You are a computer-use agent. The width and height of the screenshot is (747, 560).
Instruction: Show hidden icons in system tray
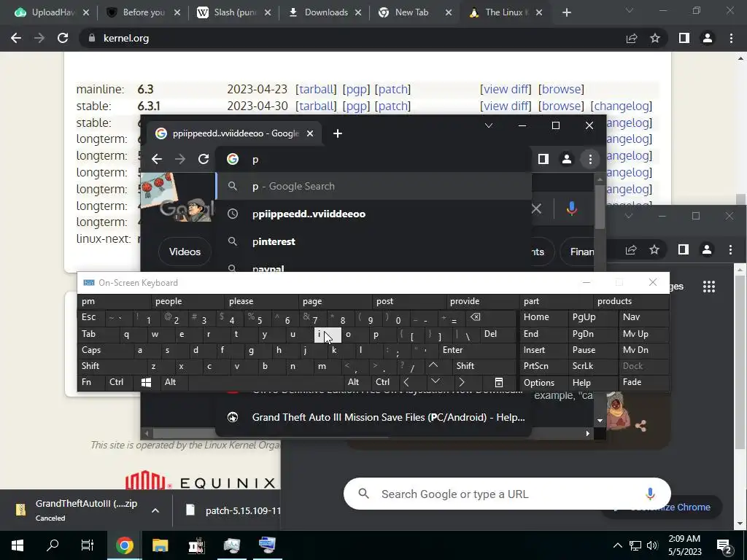pos(617,545)
